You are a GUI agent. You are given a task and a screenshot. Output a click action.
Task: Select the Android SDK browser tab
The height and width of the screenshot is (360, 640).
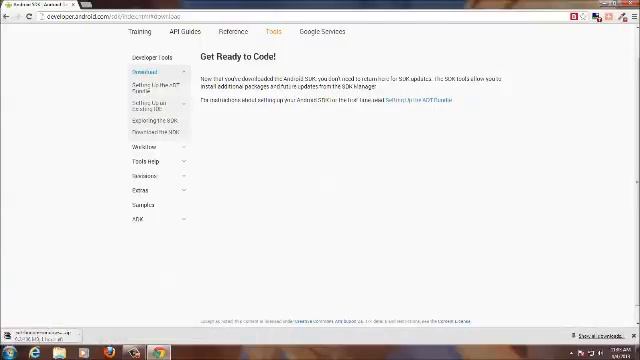click(x=40, y=4)
